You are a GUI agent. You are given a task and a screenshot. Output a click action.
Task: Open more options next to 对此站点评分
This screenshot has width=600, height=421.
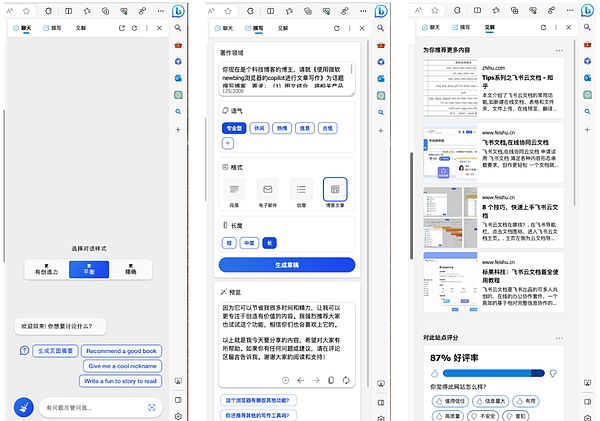pyautogui.click(x=559, y=337)
